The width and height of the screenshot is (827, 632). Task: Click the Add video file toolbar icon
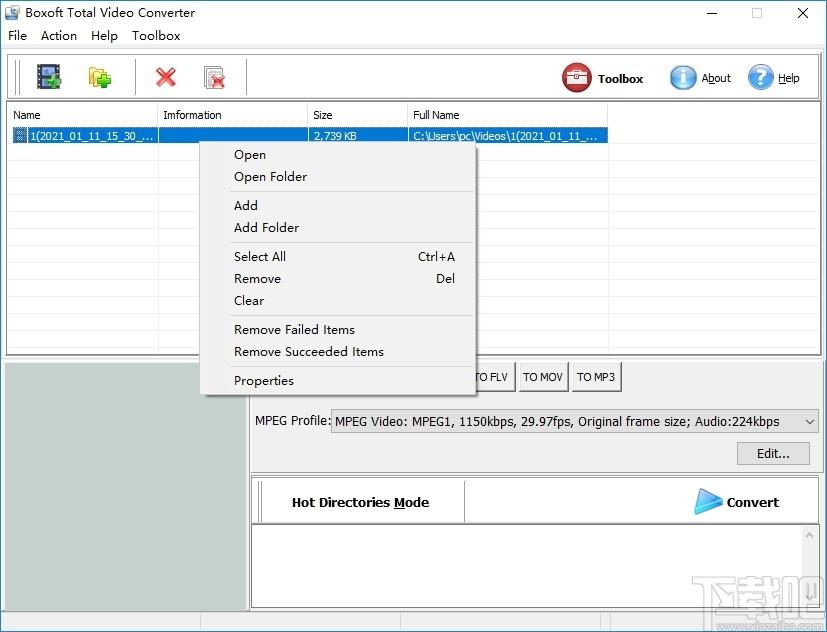point(49,77)
